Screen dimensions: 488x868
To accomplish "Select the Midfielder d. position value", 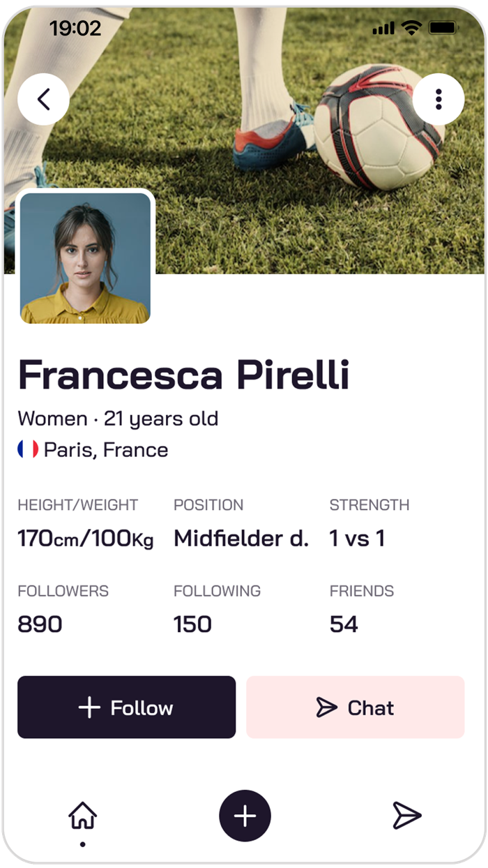I will click(241, 538).
